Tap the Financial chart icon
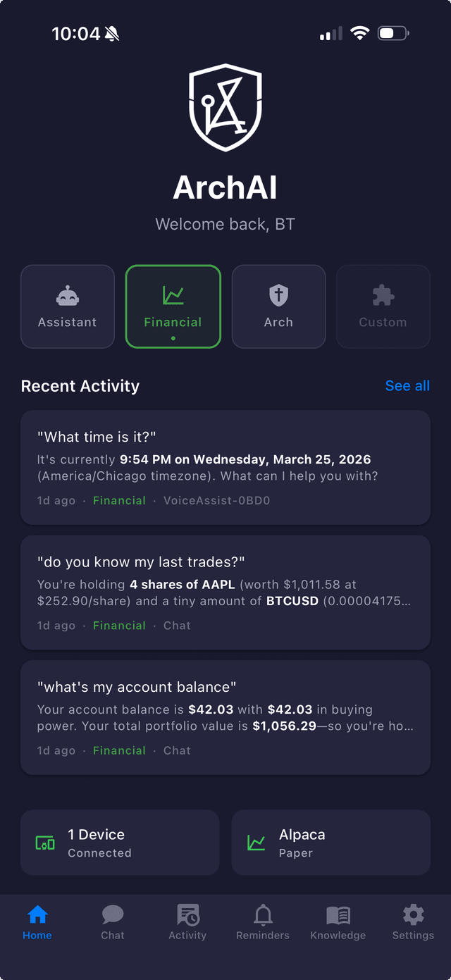The image size is (451, 980). [x=173, y=295]
